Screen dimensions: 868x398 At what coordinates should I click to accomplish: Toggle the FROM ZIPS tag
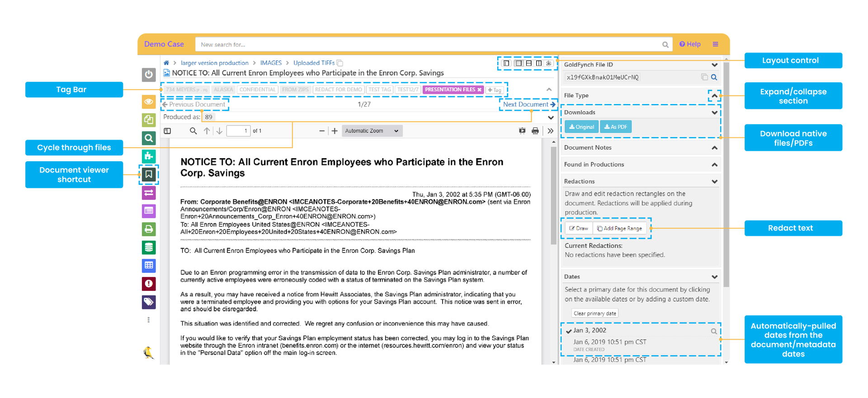pyautogui.click(x=295, y=90)
